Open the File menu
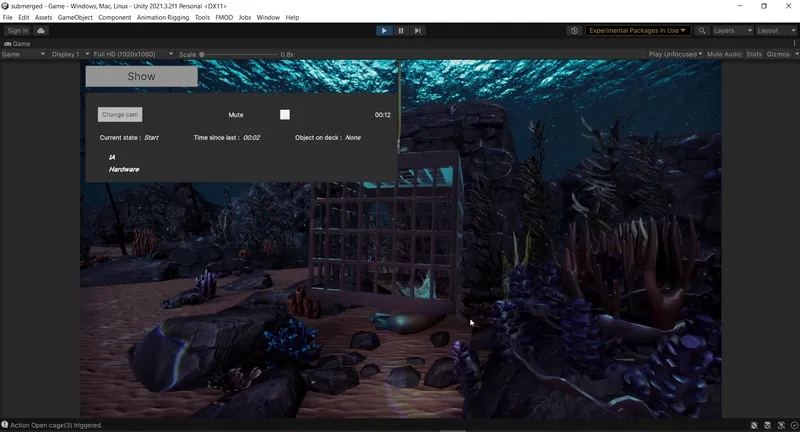800x432 pixels. click(x=8, y=17)
